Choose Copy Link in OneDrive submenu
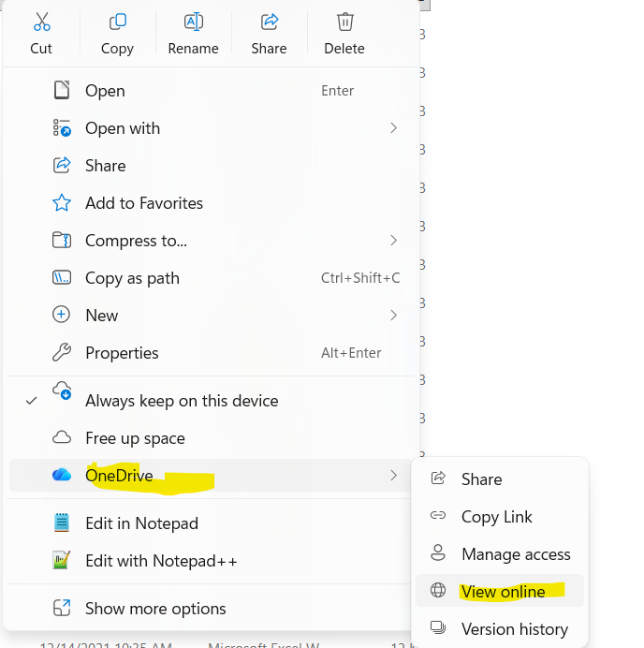This screenshot has height=648, width=644. click(x=500, y=516)
